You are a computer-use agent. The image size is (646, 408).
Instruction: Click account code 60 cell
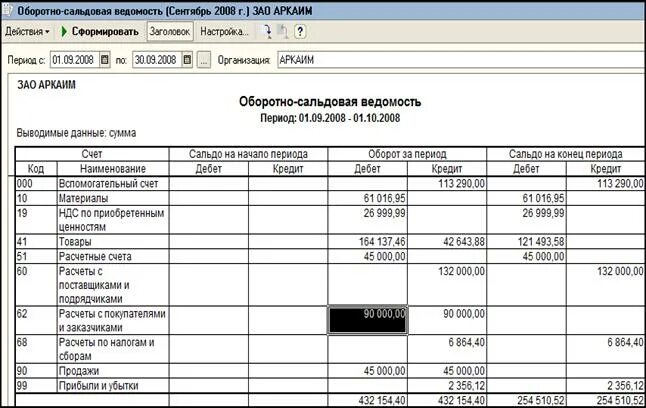(36, 285)
